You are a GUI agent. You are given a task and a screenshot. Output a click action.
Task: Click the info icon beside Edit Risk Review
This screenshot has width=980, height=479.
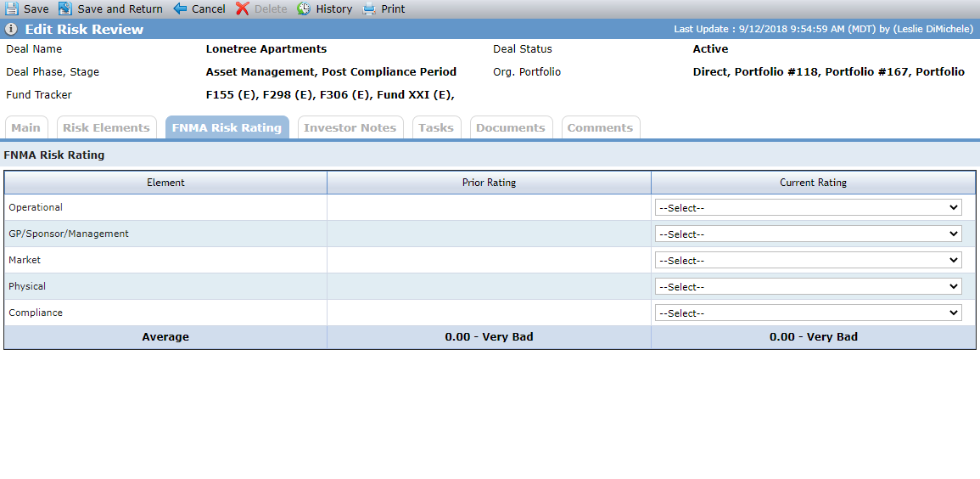[x=11, y=30]
